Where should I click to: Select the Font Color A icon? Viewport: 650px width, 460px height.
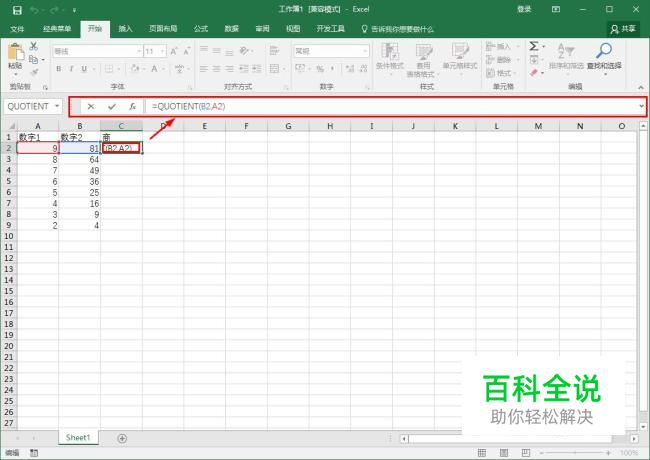click(154, 68)
